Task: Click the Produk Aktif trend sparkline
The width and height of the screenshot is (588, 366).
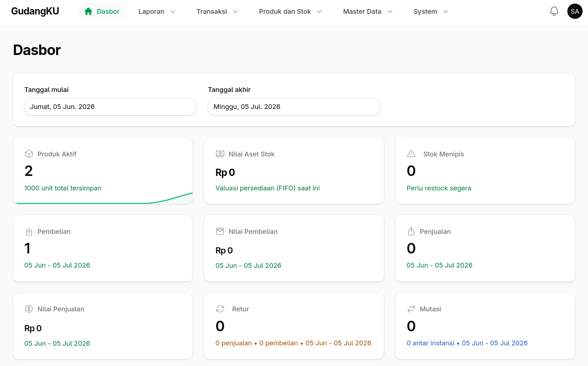Action: 103,198
